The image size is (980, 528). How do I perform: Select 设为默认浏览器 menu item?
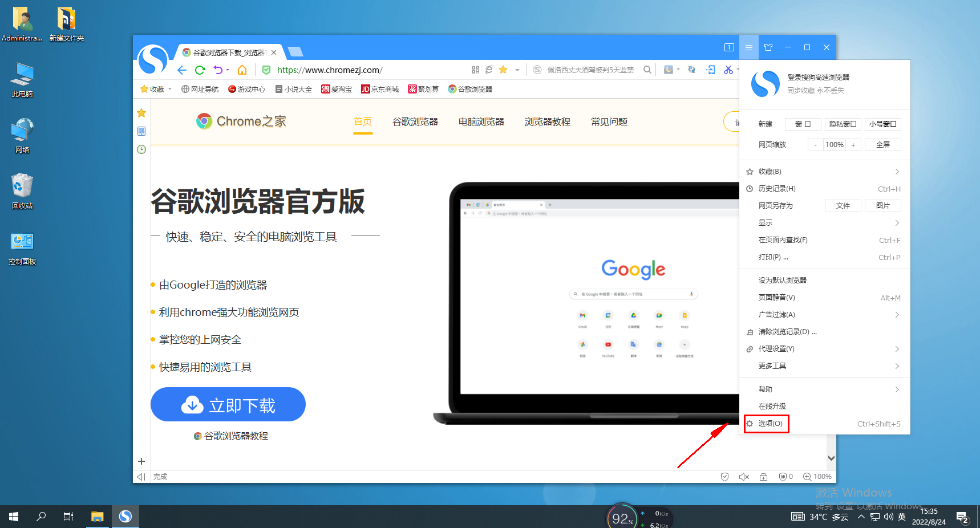[x=825, y=281]
